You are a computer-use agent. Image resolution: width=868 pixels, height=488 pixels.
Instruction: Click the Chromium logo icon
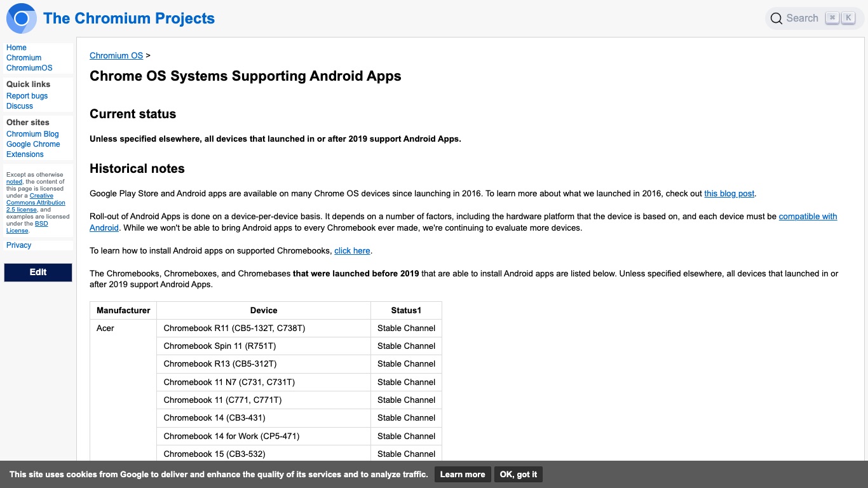point(22,18)
